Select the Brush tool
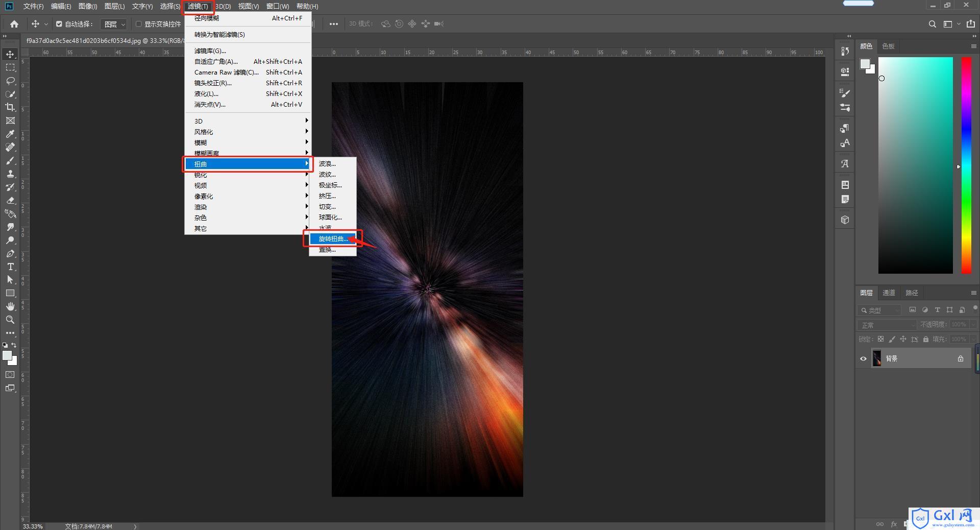 [10, 160]
